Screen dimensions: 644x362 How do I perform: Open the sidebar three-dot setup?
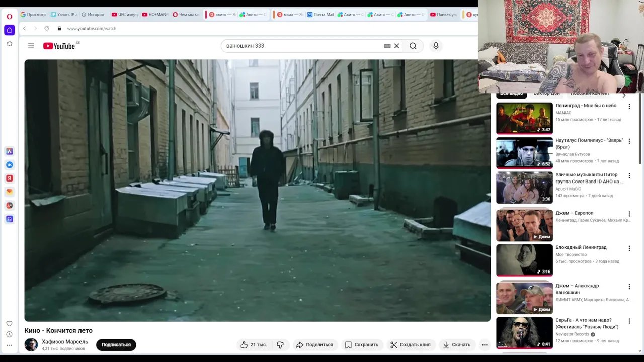9,345
